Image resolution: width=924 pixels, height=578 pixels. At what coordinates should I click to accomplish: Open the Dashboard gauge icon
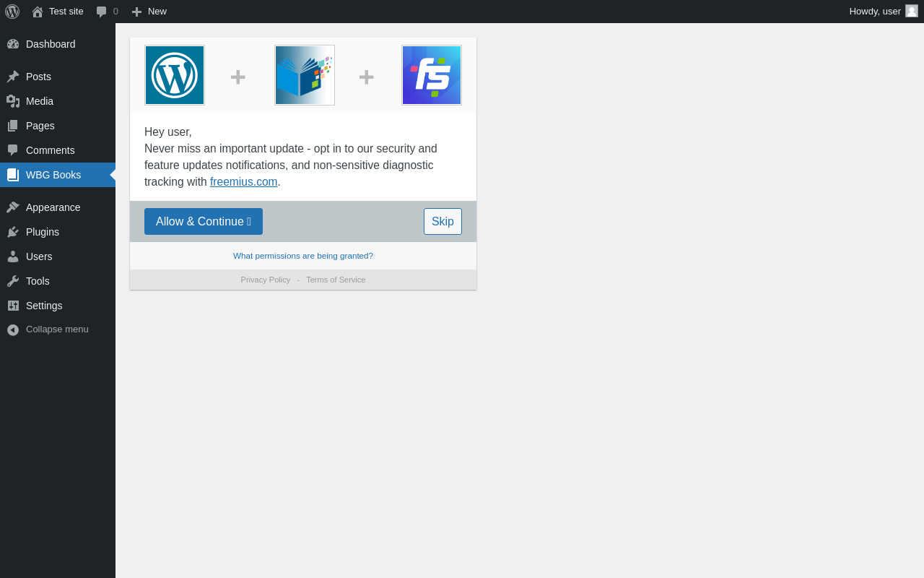(13, 44)
